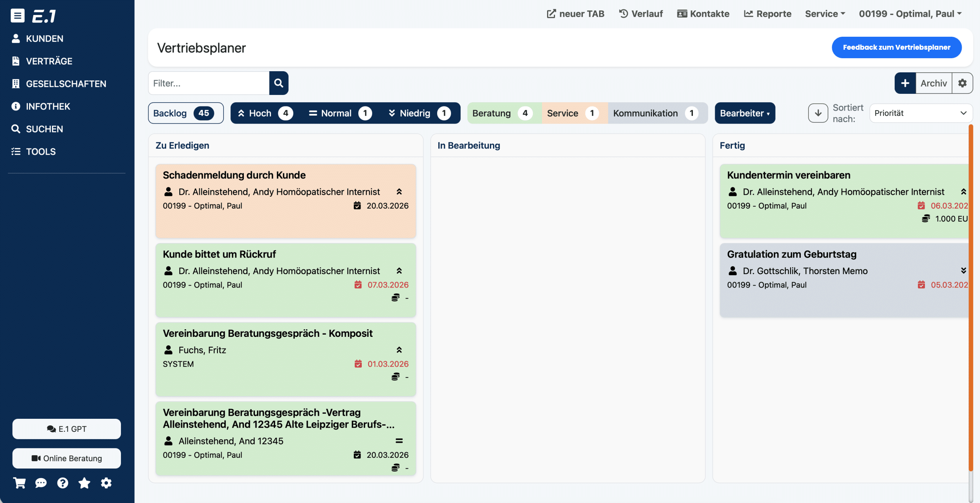Open favorites via the star icon
Image resolution: width=980 pixels, height=503 pixels.
(x=84, y=483)
